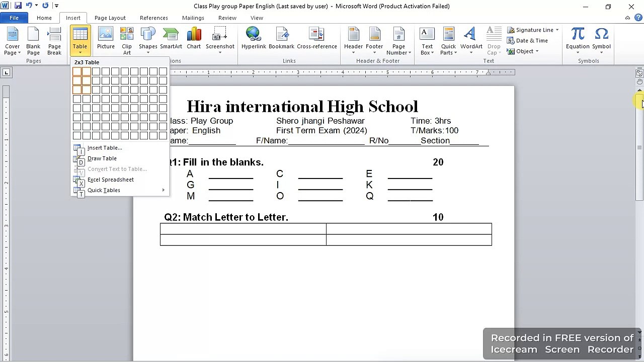This screenshot has width=644, height=362.
Task: Click the vertical scrollbar thumb
Action: coord(639,146)
